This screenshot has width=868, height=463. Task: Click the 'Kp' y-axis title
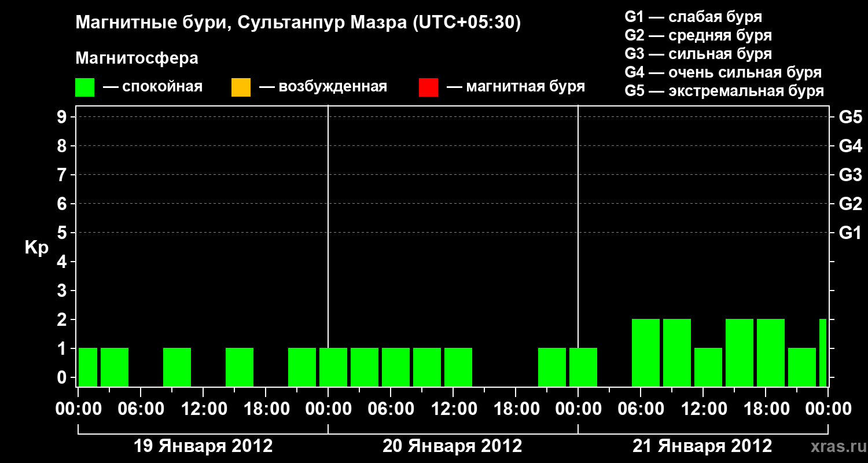point(36,248)
